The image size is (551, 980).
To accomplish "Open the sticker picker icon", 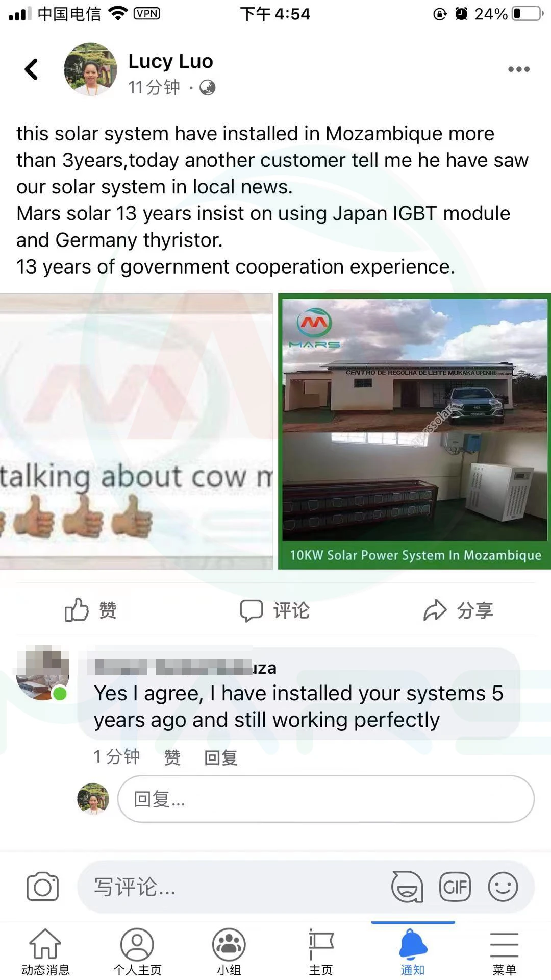I will tap(407, 887).
